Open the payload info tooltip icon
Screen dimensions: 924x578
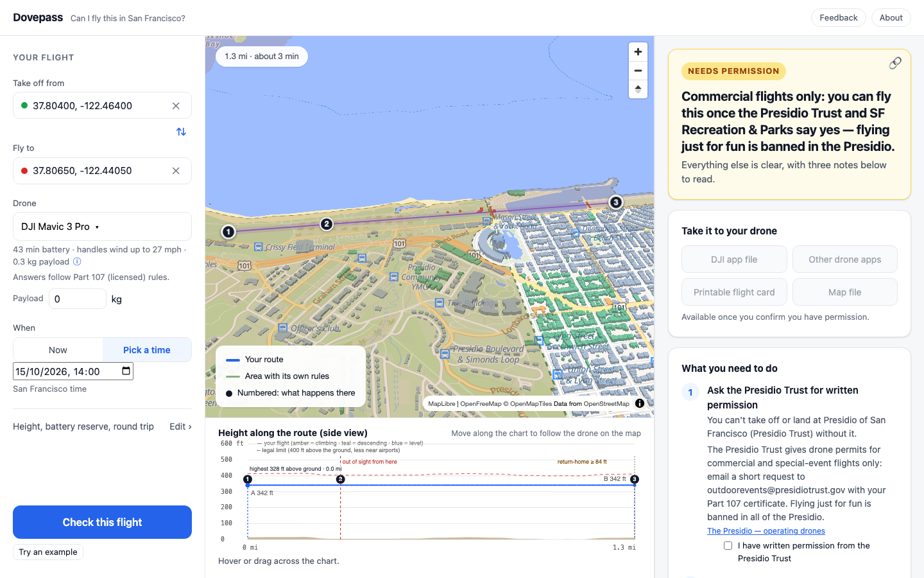click(x=77, y=261)
